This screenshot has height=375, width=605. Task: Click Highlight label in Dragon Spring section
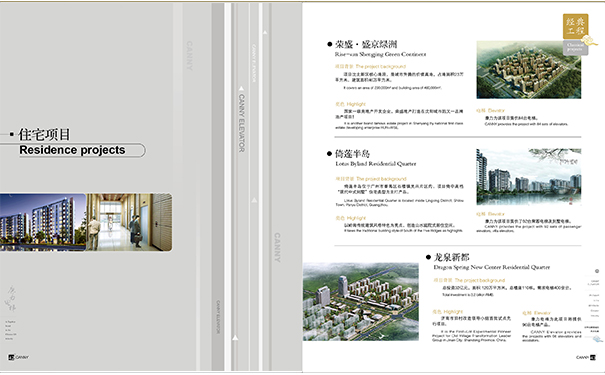pyautogui.click(x=448, y=311)
